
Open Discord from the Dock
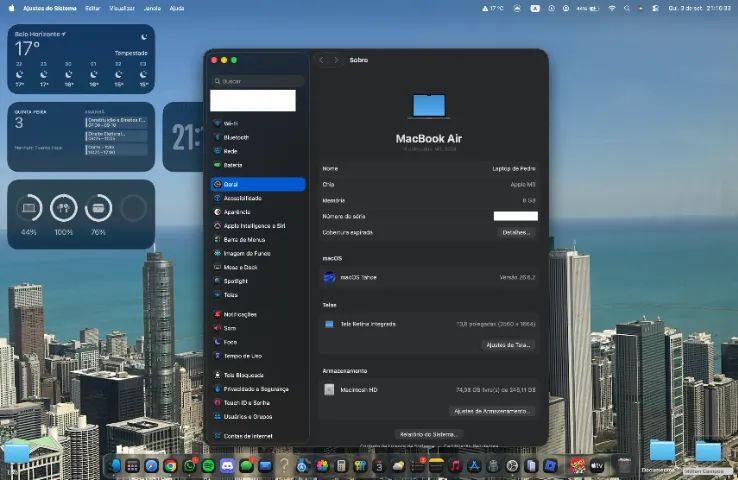click(227, 466)
